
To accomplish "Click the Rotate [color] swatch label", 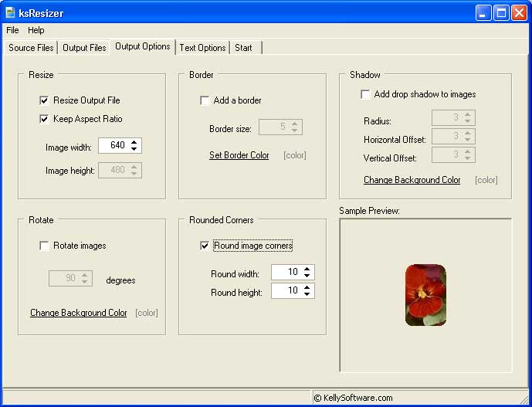I will 147,313.
